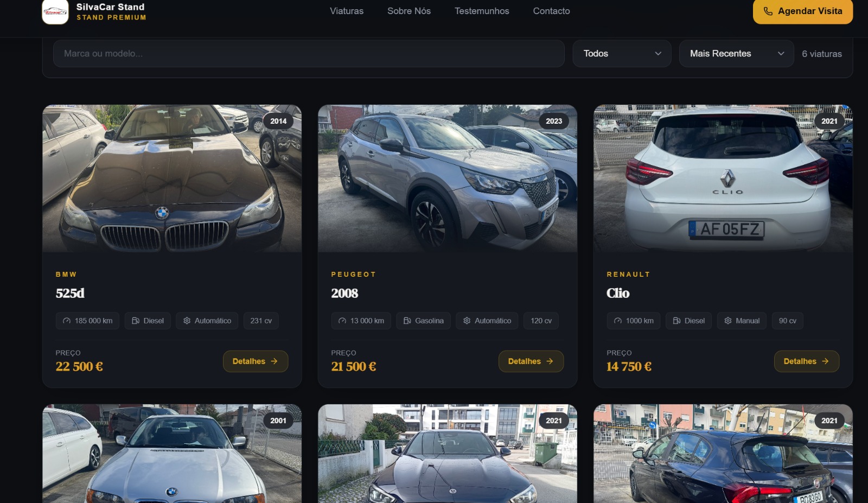Click the odometer icon on BMW 525d
This screenshot has width=868, height=503.
coord(67,321)
